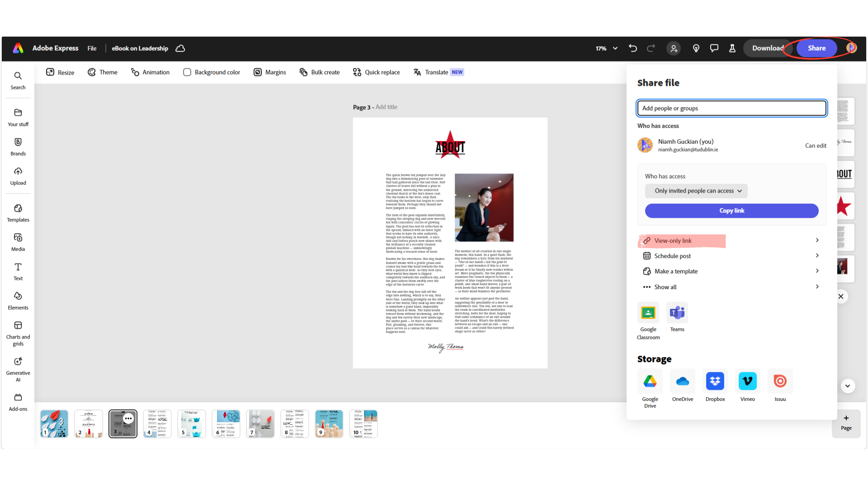This screenshot has height=488, width=868.
Task: Open the Translate feature
Action: coord(432,72)
